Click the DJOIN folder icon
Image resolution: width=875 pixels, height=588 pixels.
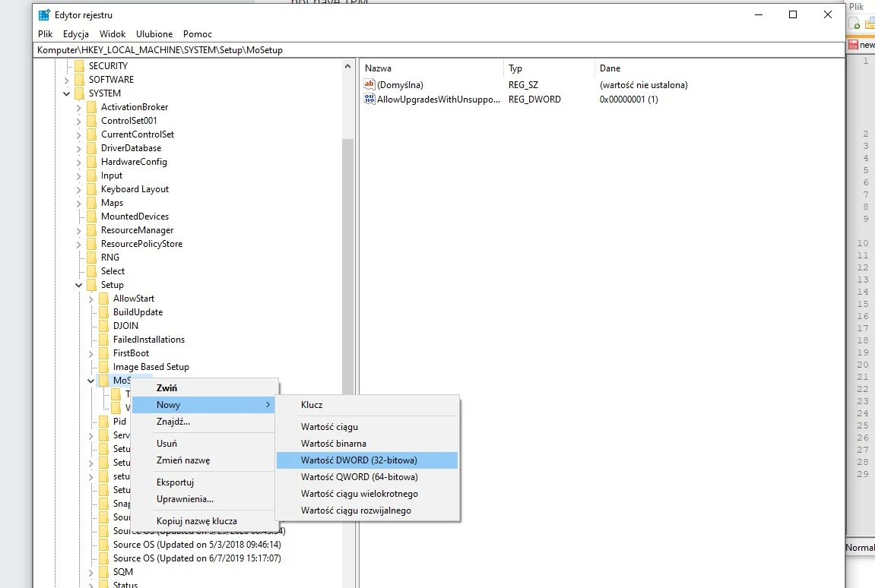tap(103, 325)
